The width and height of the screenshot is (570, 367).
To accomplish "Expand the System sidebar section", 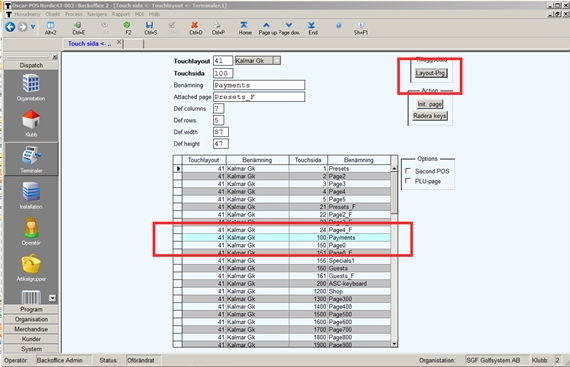I will (x=31, y=349).
